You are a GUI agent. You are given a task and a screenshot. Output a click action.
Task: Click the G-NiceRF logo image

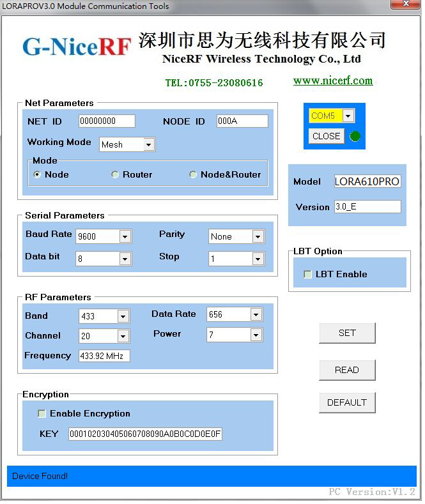[77, 46]
